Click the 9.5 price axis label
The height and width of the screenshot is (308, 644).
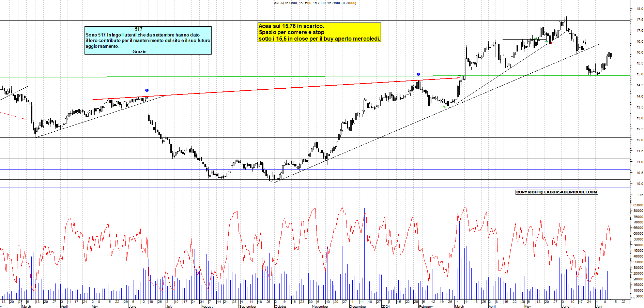pyautogui.click(x=641, y=195)
